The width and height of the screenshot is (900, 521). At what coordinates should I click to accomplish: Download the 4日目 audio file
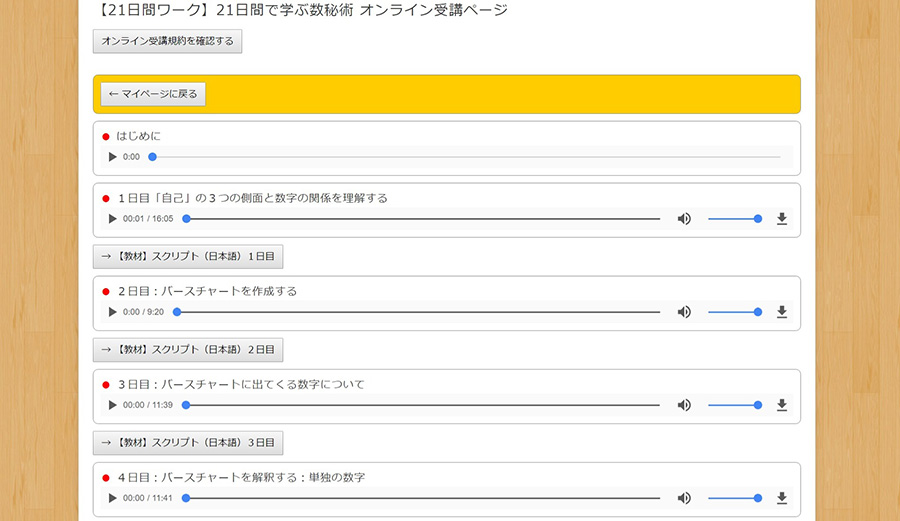click(x=782, y=498)
